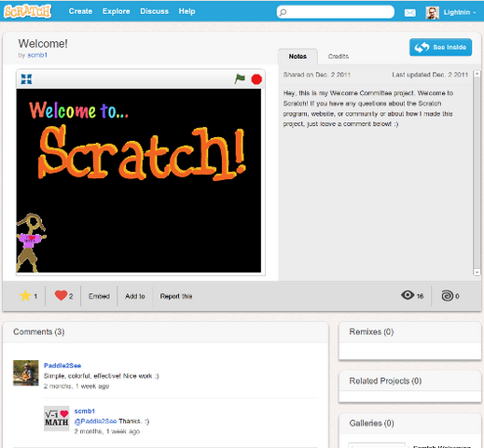Favorite project with star icon
This screenshot has width=484, height=448.
click(25, 296)
